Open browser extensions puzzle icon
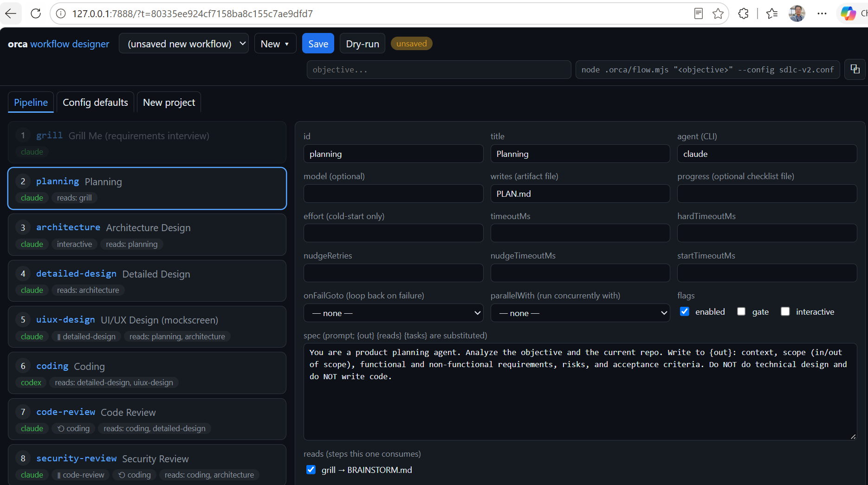 744,13
